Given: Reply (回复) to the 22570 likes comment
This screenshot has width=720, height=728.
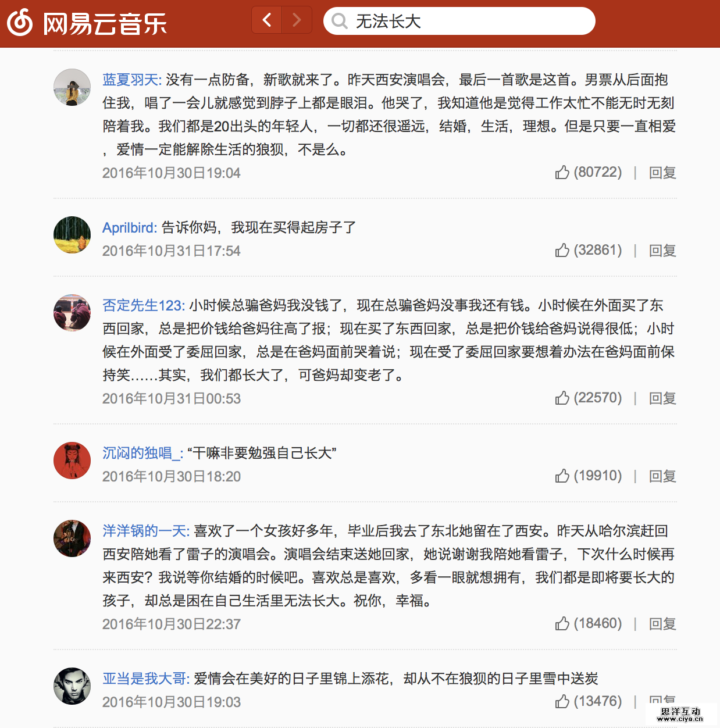Looking at the screenshot, I should click(x=662, y=398).
